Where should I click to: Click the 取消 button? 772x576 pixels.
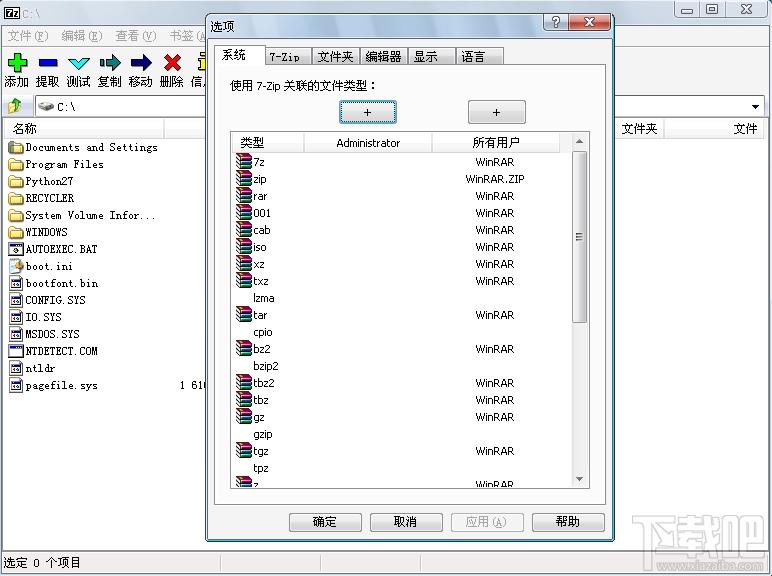(x=406, y=522)
